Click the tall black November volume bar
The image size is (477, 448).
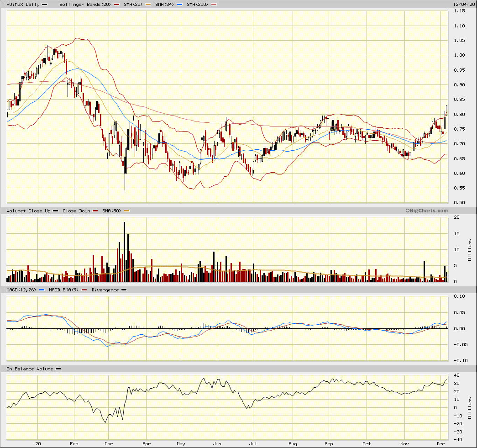[x=425, y=271]
